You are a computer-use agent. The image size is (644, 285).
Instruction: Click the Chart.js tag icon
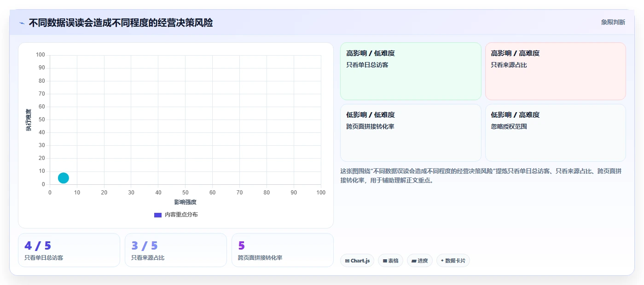(x=347, y=261)
